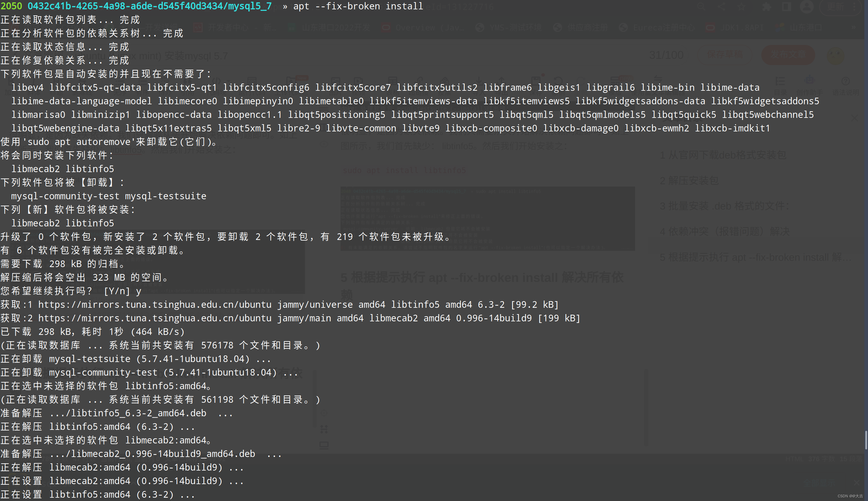Viewport: 868px width, 501px height.
Task: Click "准备解压 .../libmecab2_0.996-14build9_amd64.deb" line
Action: coord(141,454)
